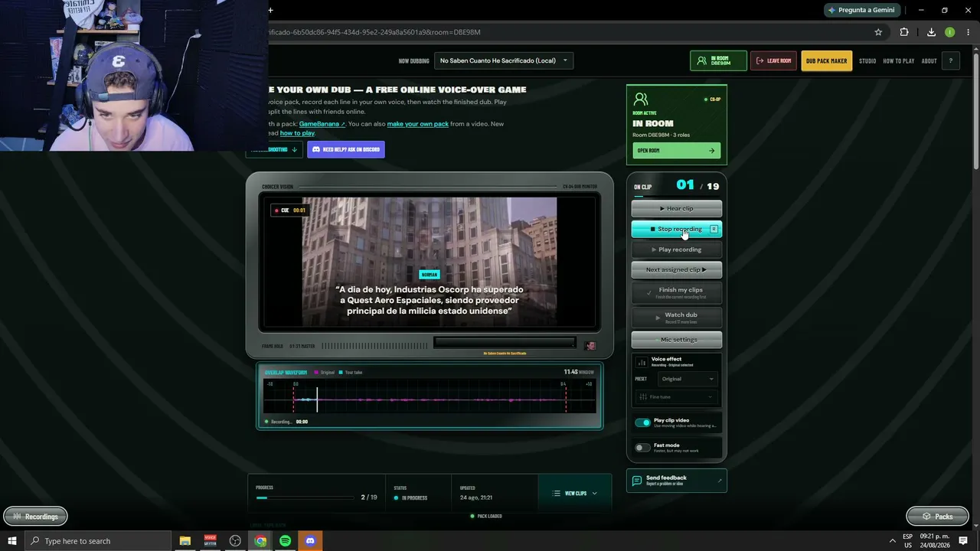Switch keyboard language ESP US indicator
Viewport: 980px width, 551px height.
[x=907, y=541]
